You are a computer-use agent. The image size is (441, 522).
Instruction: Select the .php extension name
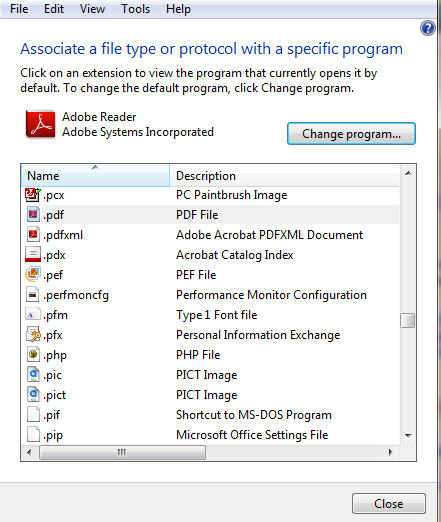55,355
